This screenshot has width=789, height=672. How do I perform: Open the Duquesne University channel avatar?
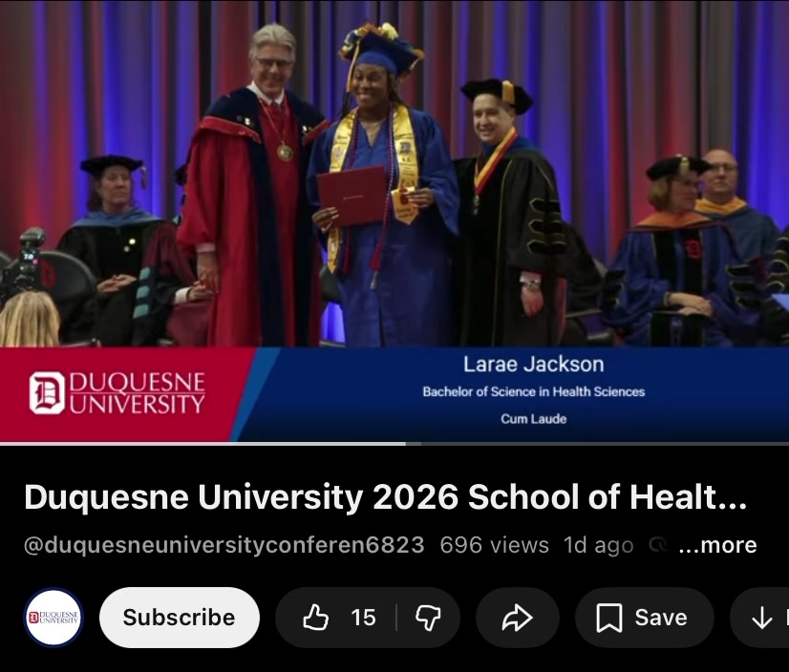coord(53,618)
